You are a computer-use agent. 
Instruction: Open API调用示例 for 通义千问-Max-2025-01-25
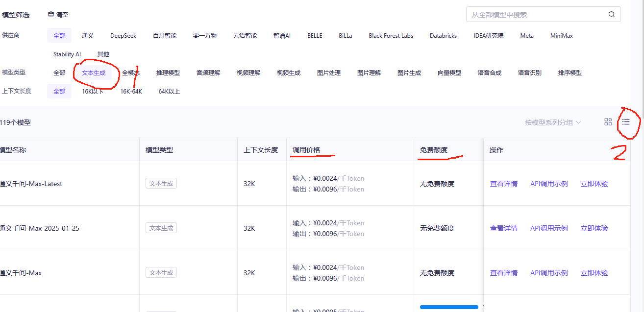pos(549,229)
